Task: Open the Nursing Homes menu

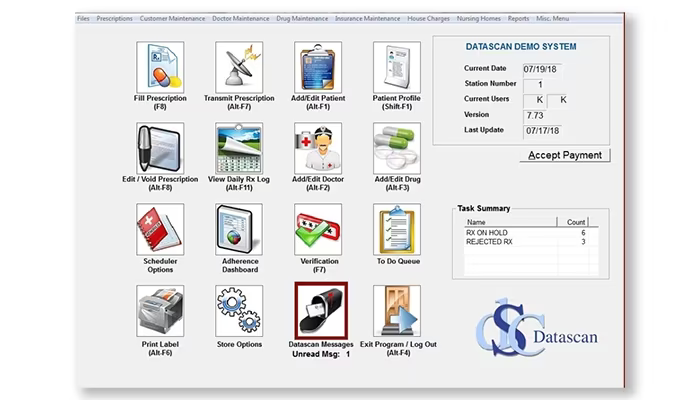Action: (479, 18)
